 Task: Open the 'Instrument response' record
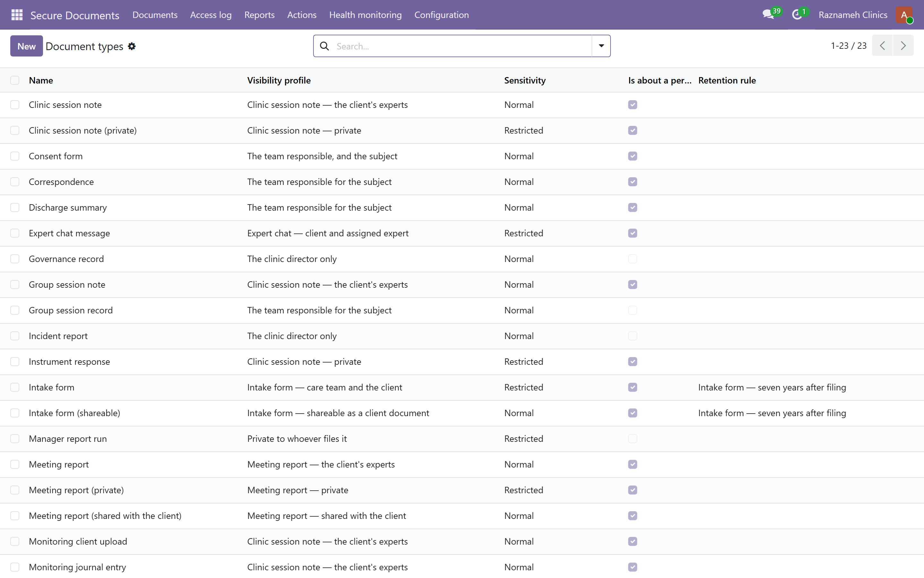click(x=70, y=362)
